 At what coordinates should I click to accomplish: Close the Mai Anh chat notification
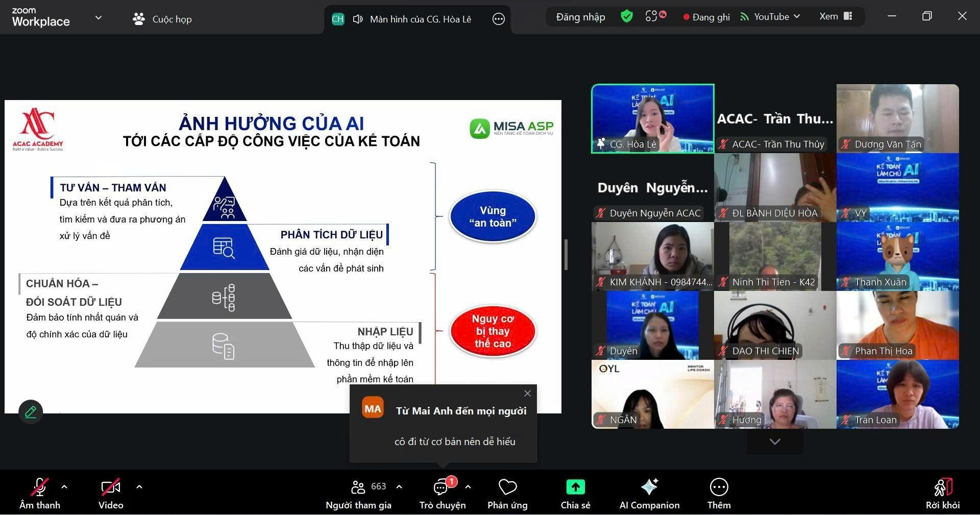click(527, 394)
